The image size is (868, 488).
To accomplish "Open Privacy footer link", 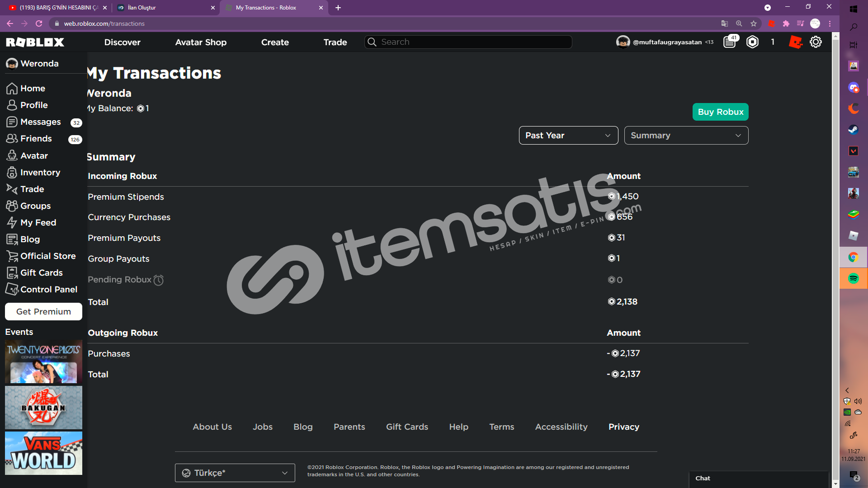I will pos(624,427).
